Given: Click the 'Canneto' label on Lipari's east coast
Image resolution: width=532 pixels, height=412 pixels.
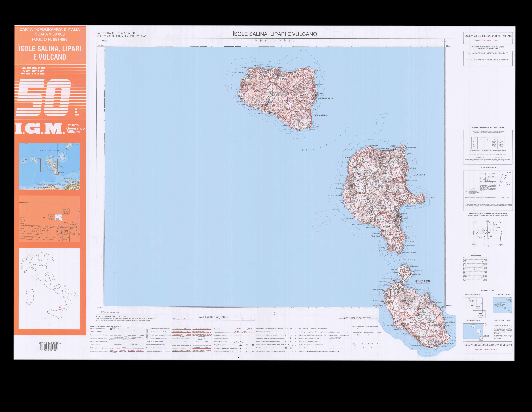Looking at the screenshot, I should coord(410,185).
